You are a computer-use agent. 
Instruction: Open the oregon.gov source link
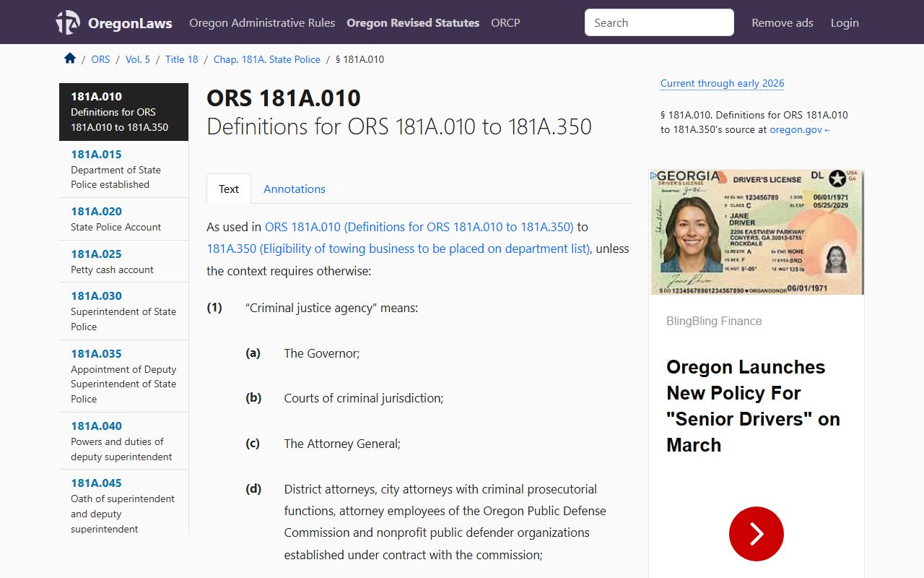click(x=800, y=129)
